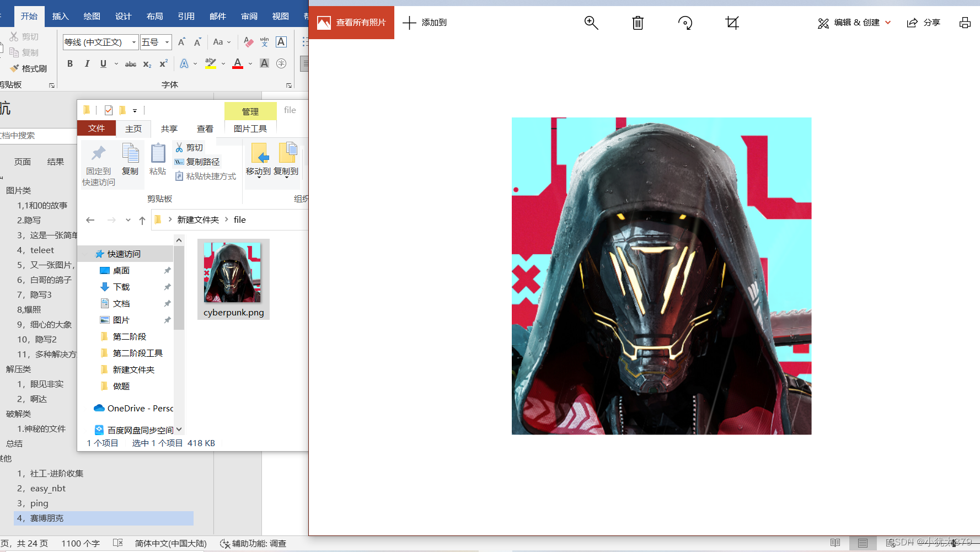Screen dimensions: 980x552
Task: Decrease font size with the shrink-font icon
Action: 197,42
